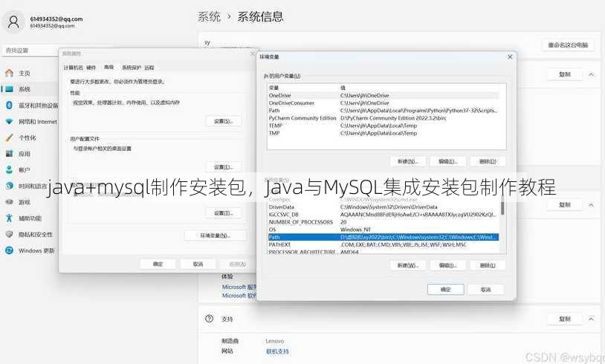Click 复制 button in 支持 section

[564, 319]
